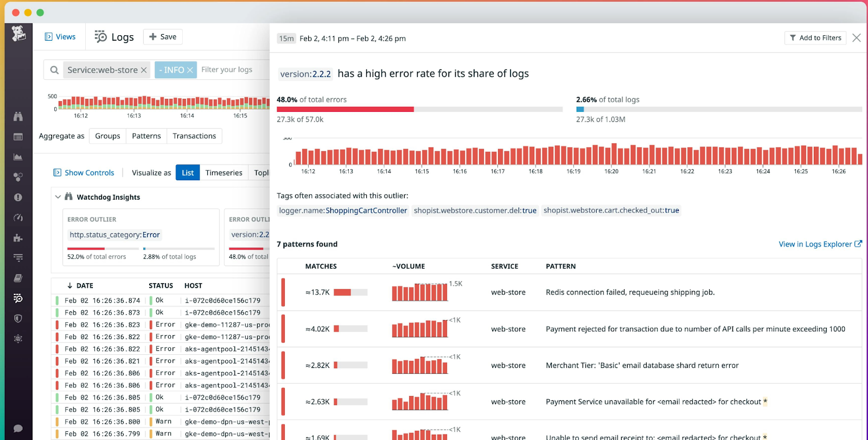Open Integrations puzzle piece sidebar icon
The width and height of the screenshot is (868, 440).
18,238
